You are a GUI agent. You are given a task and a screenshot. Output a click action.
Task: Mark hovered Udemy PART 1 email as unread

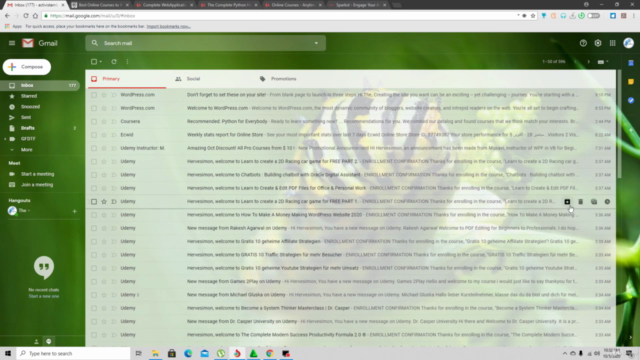(x=594, y=202)
